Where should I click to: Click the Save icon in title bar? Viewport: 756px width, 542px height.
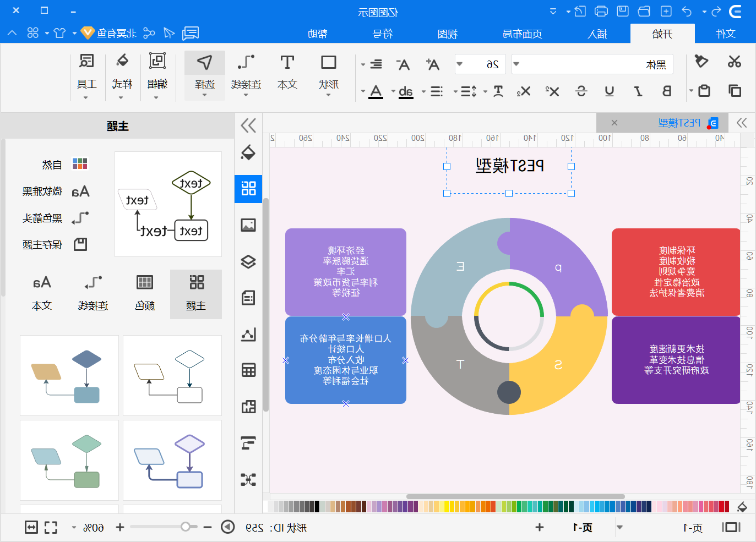point(622,11)
